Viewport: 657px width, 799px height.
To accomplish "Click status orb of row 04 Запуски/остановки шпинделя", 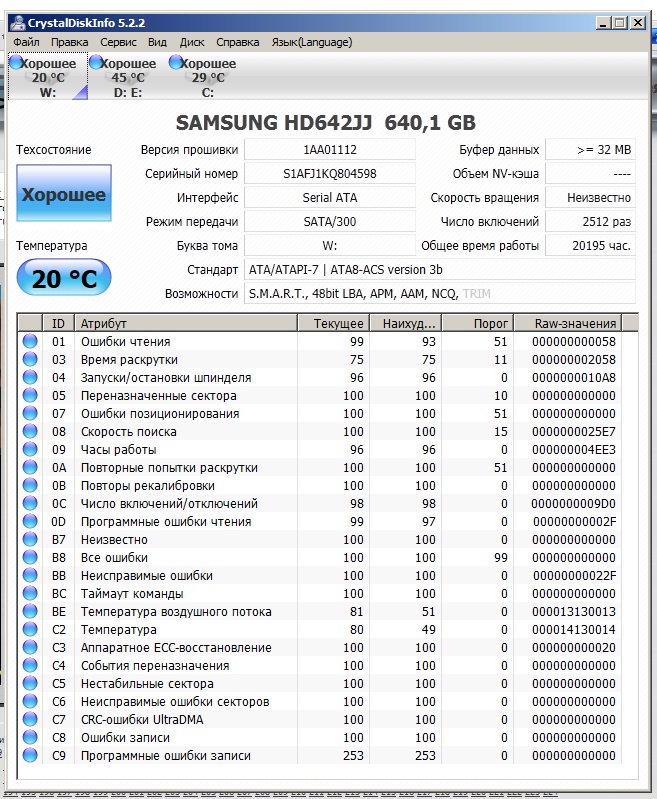I will coord(30,377).
